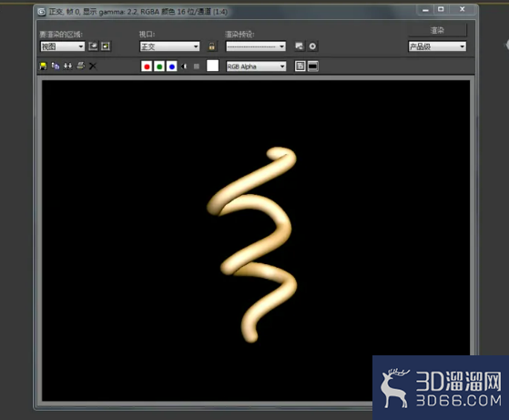Clone the rendered frame window
Viewport: 509px width, 420px height.
68,67
